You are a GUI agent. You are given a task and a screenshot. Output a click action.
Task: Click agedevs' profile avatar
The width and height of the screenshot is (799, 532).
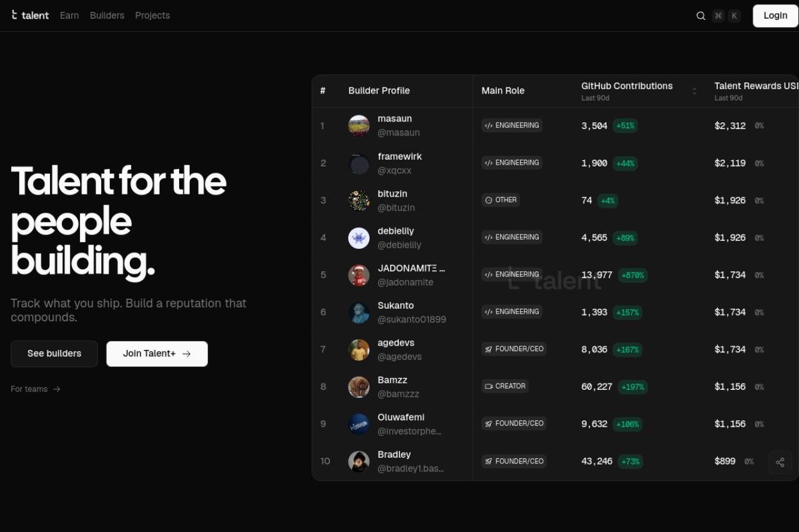tap(359, 350)
